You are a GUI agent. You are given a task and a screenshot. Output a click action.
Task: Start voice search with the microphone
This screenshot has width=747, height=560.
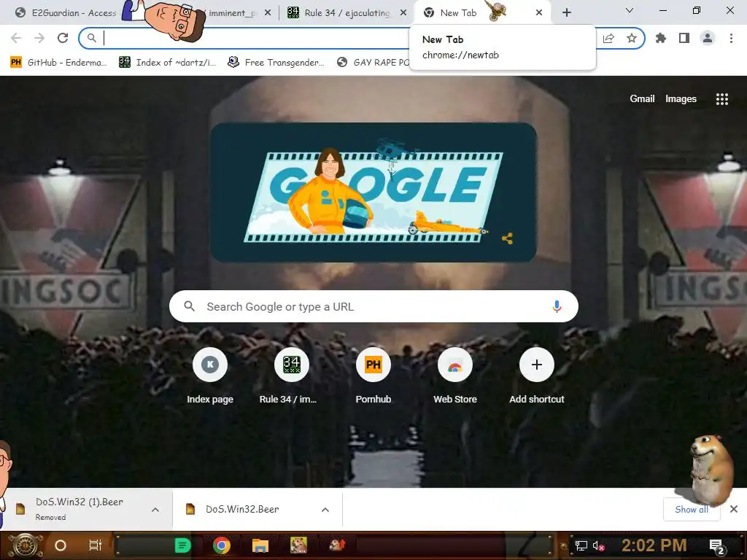pyautogui.click(x=557, y=307)
